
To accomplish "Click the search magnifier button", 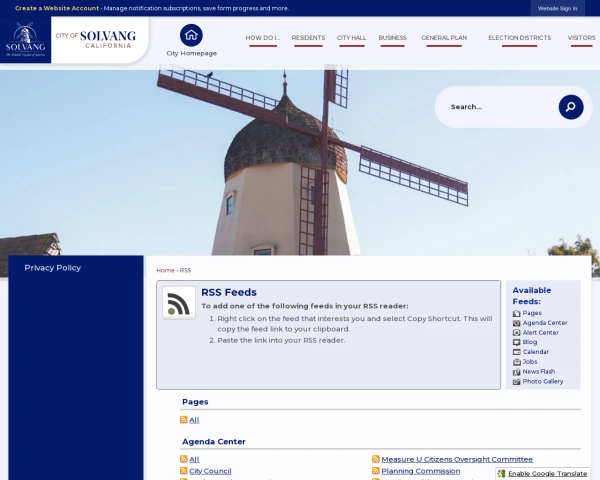I will coord(570,107).
